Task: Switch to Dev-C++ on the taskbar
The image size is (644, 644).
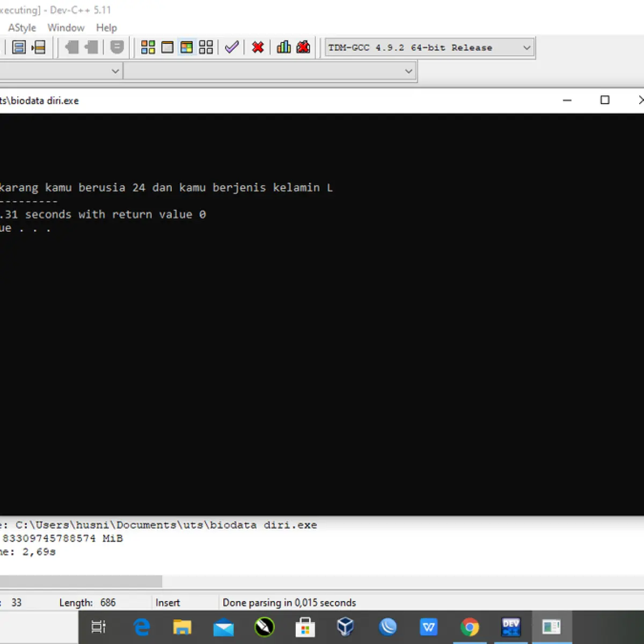Action: (x=511, y=627)
